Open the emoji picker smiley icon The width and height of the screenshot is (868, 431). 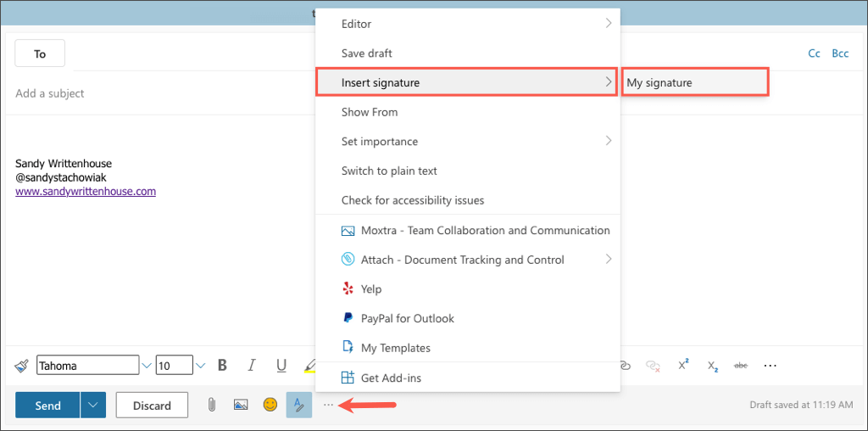tap(270, 406)
